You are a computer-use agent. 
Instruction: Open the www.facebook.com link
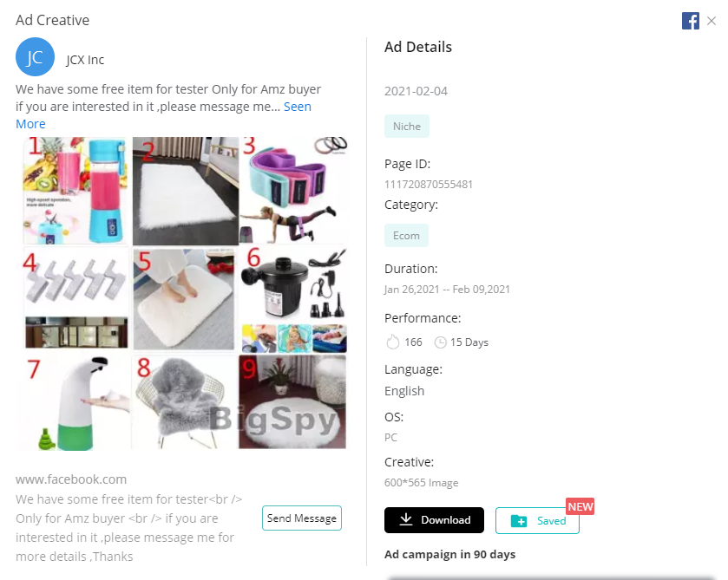click(x=71, y=479)
